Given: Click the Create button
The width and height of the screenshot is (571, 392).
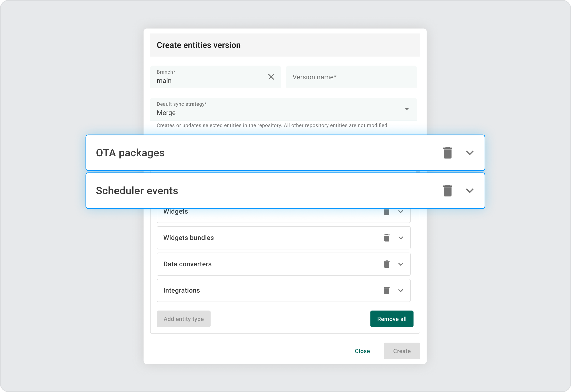Looking at the screenshot, I should [x=402, y=351].
